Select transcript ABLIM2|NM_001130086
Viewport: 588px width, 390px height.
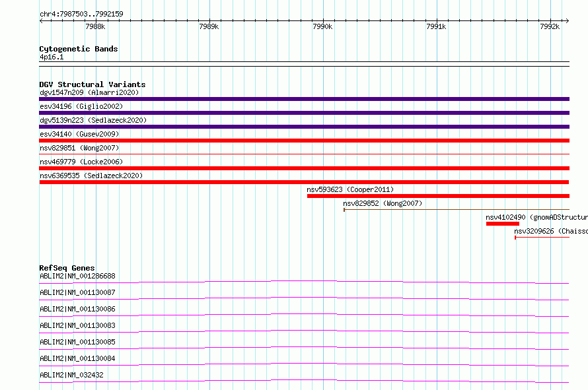tap(77, 309)
